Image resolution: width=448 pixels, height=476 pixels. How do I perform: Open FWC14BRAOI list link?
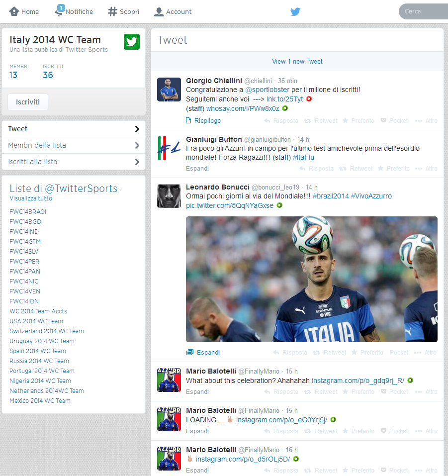[x=28, y=211]
